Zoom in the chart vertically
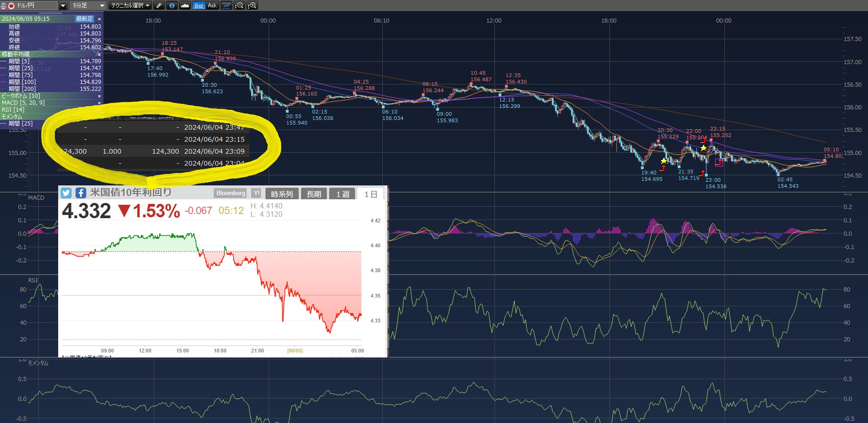 tap(252, 6)
